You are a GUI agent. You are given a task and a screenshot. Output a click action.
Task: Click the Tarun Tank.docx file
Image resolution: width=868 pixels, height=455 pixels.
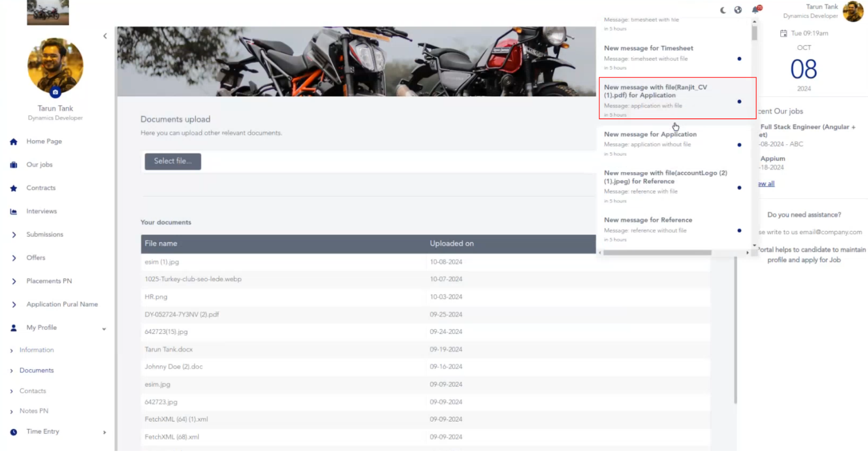(169, 350)
